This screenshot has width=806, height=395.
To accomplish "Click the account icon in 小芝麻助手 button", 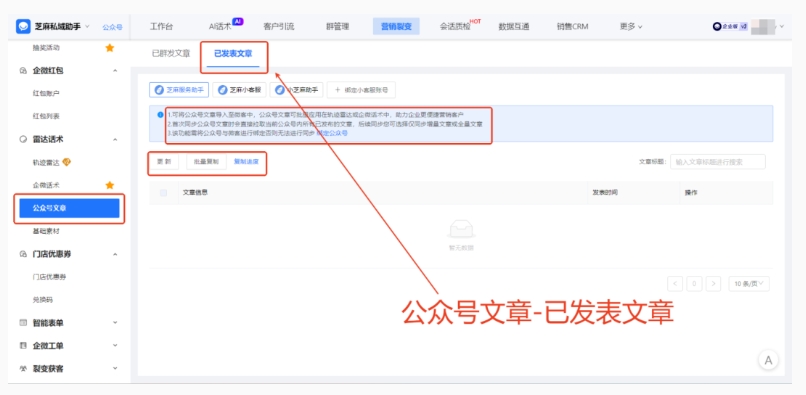I will [x=280, y=89].
